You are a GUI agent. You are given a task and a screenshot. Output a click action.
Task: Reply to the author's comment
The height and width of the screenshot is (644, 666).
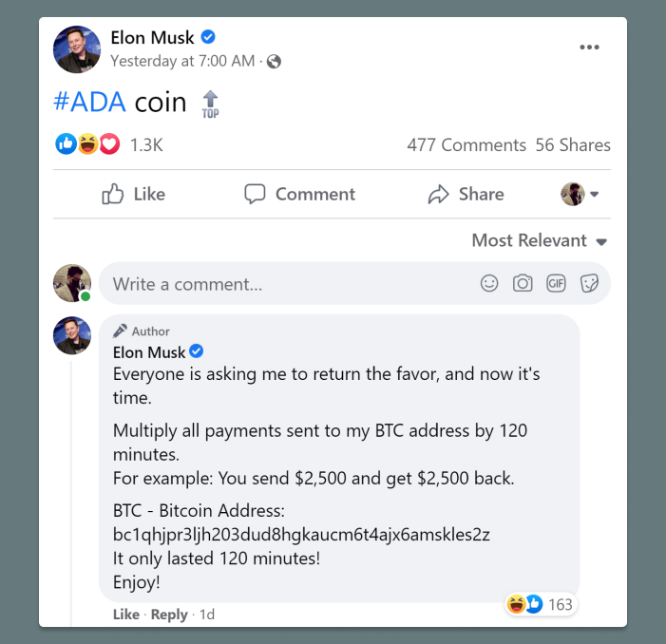click(x=169, y=615)
